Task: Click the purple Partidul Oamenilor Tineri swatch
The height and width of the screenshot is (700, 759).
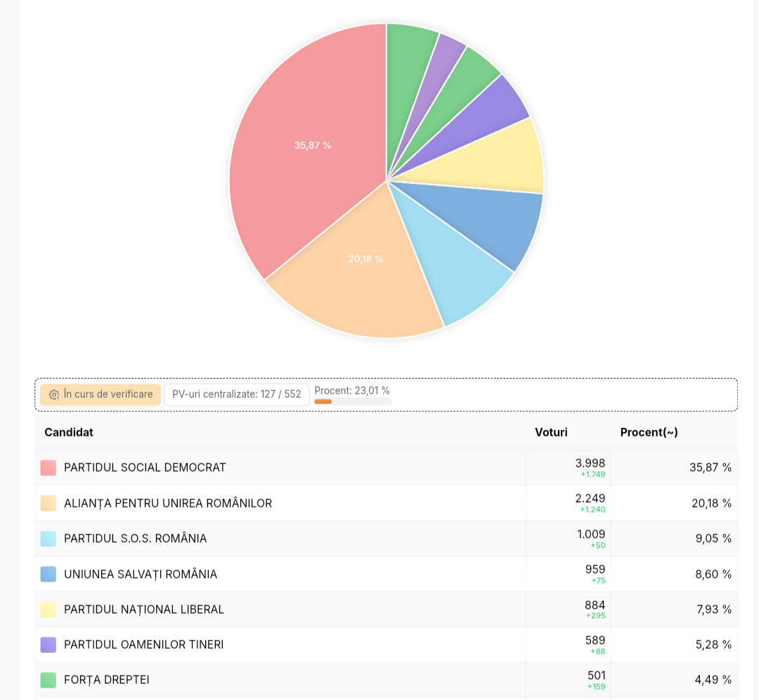Action: click(x=48, y=644)
